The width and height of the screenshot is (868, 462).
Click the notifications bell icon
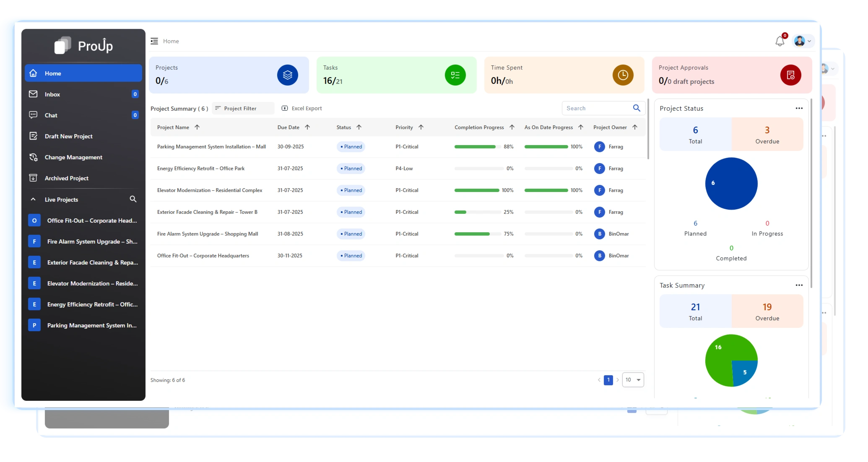coord(780,41)
